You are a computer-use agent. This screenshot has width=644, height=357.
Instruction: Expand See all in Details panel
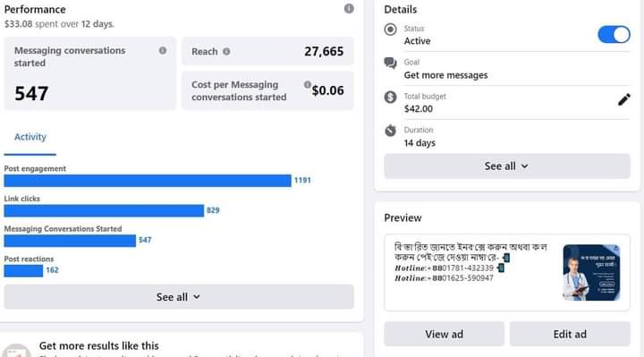click(x=507, y=166)
